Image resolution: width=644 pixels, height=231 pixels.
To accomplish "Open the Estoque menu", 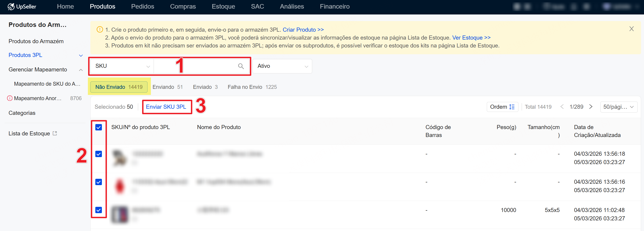I will pyautogui.click(x=223, y=7).
